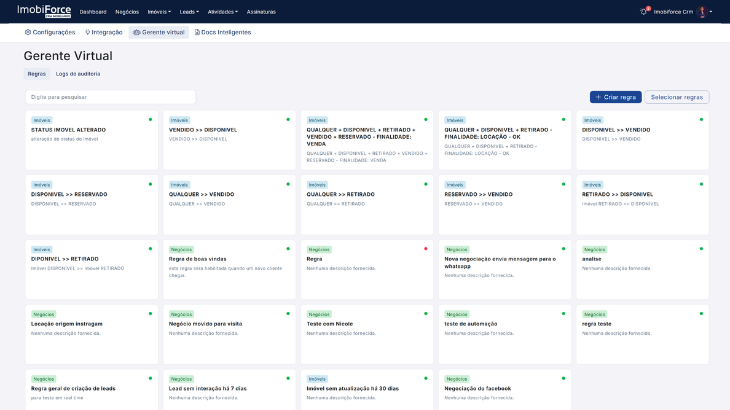This screenshot has width=730, height=410.
Task: Toggle status dot on analise card
Action: (x=701, y=249)
